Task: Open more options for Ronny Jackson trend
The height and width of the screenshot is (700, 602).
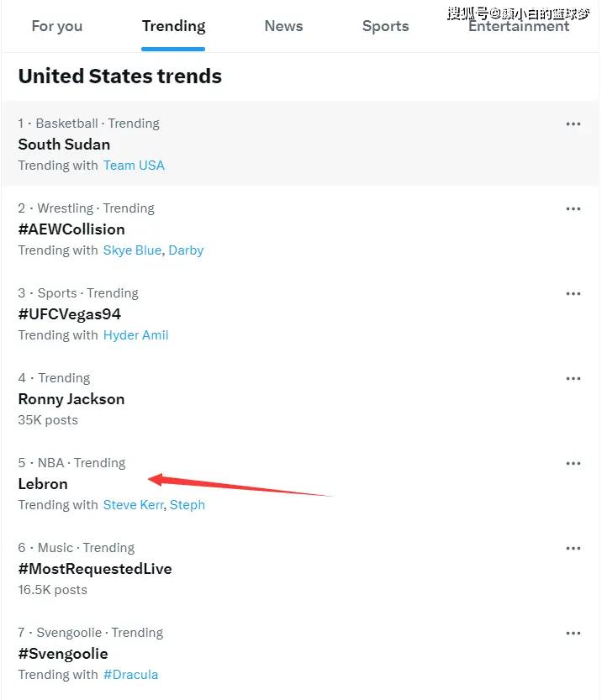Action: pyautogui.click(x=573, y=379)
